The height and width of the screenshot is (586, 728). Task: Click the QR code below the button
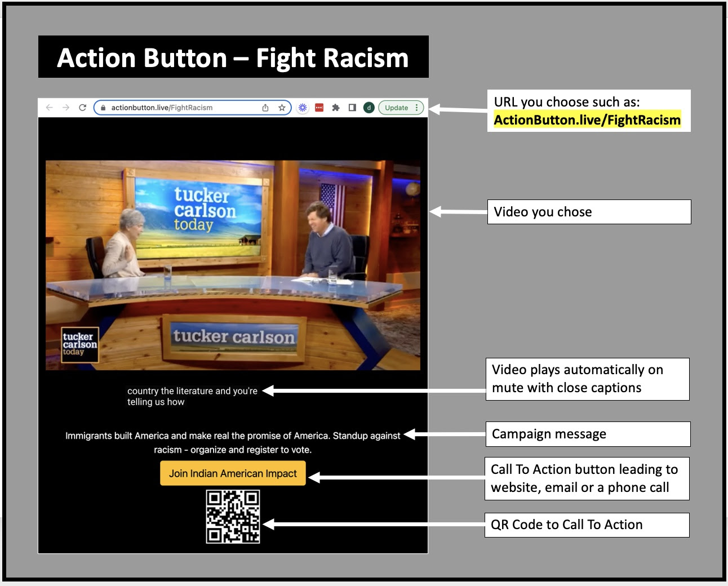point(233,517)
